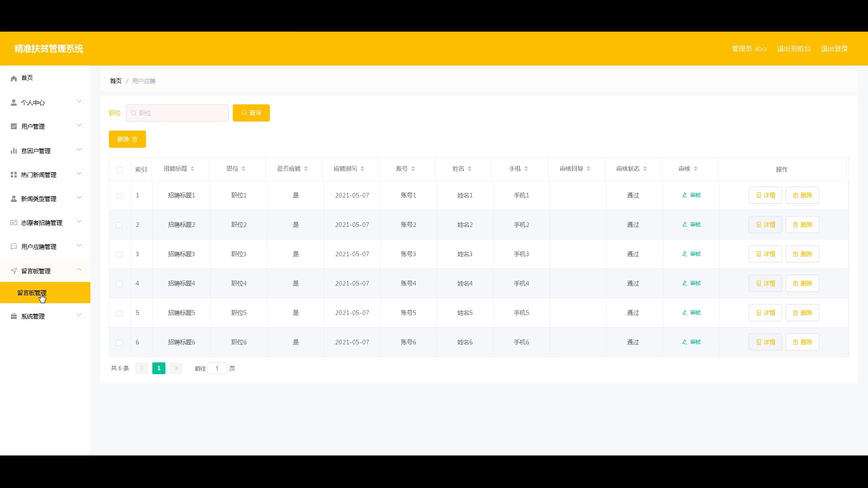
Task: Click the home icon beside 首页
Action: (x=14, y=78)
